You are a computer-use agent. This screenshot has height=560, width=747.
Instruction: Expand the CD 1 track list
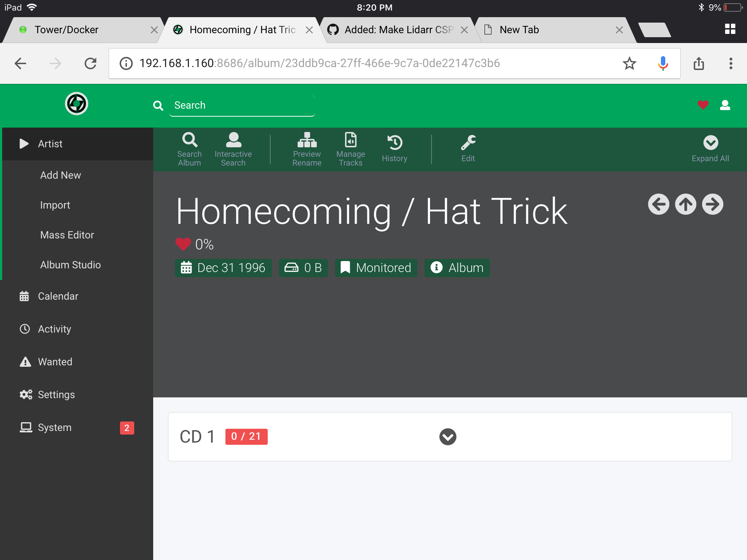448,436
